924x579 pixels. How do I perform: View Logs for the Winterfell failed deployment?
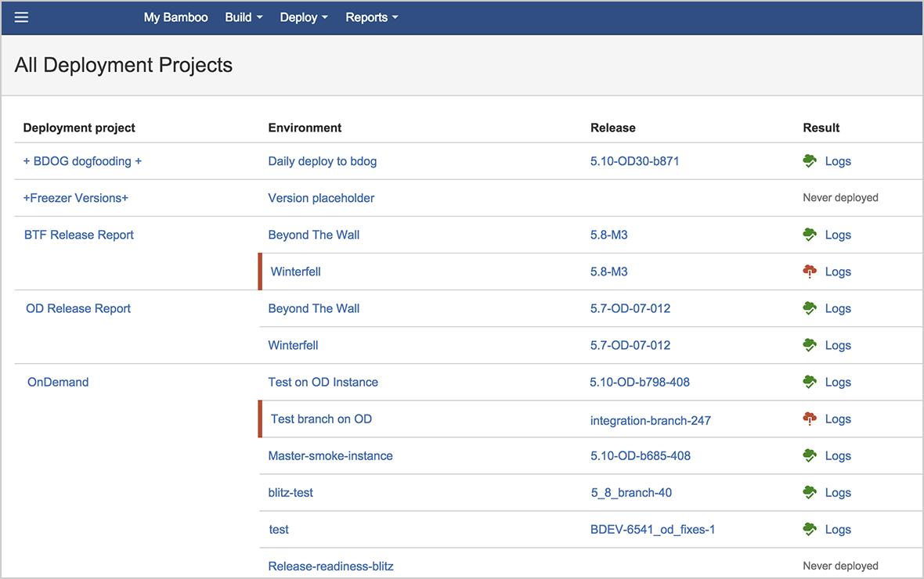coord(838,272)
